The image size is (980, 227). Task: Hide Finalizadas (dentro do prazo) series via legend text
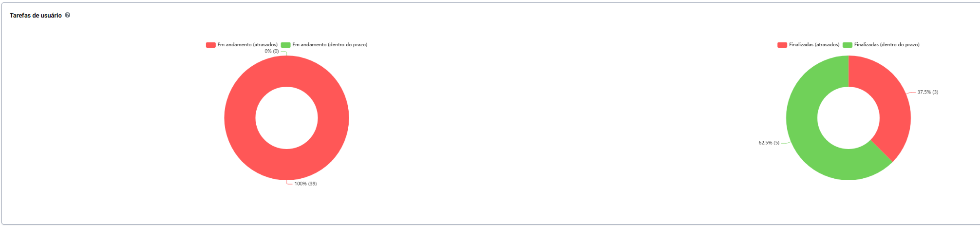[x=886, y=45]
